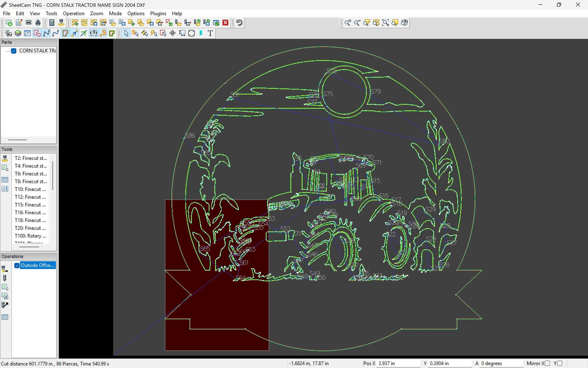Viewport: 588px width, 368px height.
Task: Click the zoom-to-window selection icon
Action: tap(385, 23)
